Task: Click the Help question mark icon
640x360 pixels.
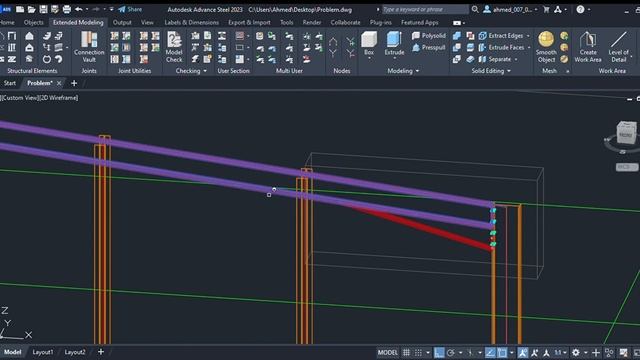Action: 580,9
